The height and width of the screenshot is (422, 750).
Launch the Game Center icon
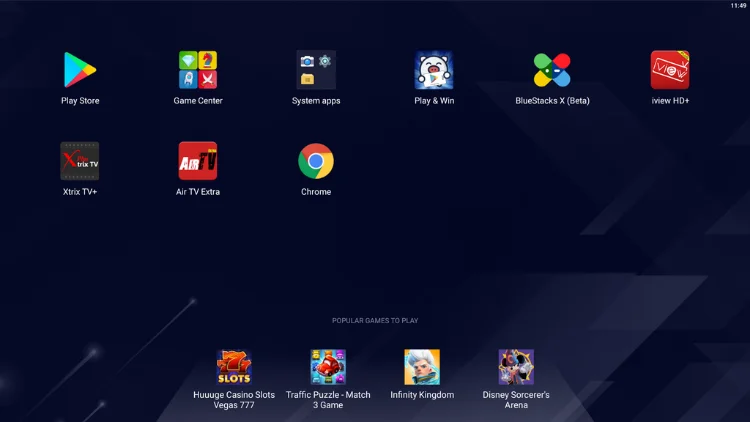tap(198, 70)
